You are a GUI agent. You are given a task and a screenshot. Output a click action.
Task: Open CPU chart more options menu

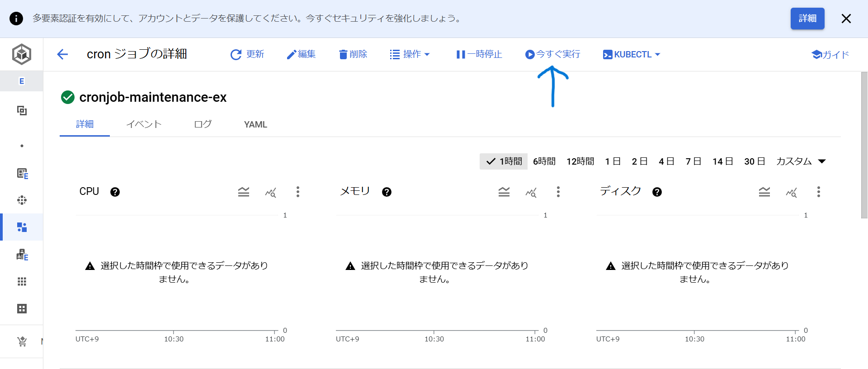(x=298, y=192)
